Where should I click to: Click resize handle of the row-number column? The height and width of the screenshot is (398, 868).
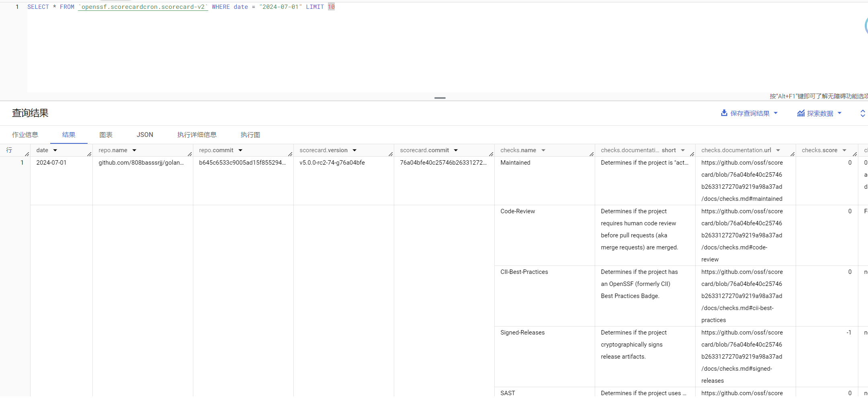(x=27, y=154)
